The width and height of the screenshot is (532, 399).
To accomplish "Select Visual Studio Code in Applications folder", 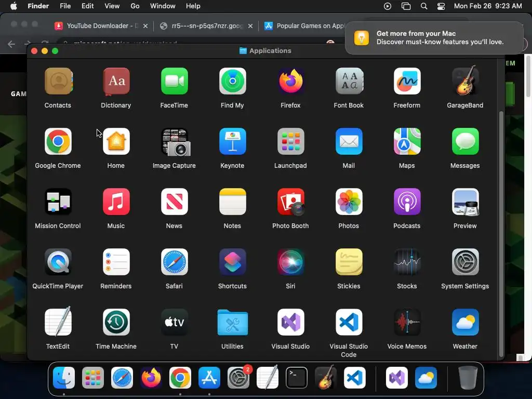I will [x=349, y=322].
